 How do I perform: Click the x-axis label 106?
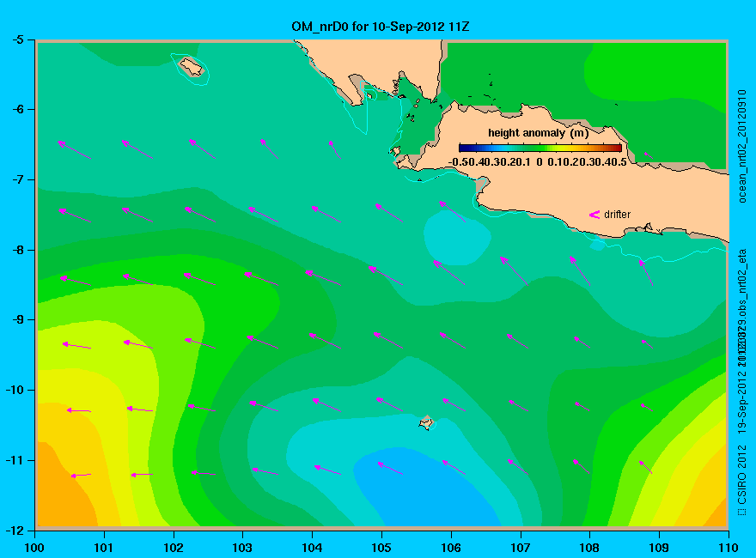pyautogui.click(x=451, y=548)
